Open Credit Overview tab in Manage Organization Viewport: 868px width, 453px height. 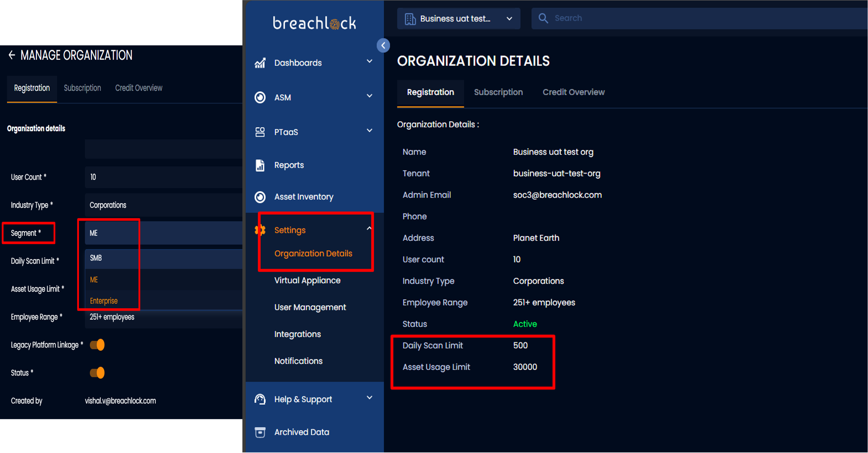tap(139, 88)
